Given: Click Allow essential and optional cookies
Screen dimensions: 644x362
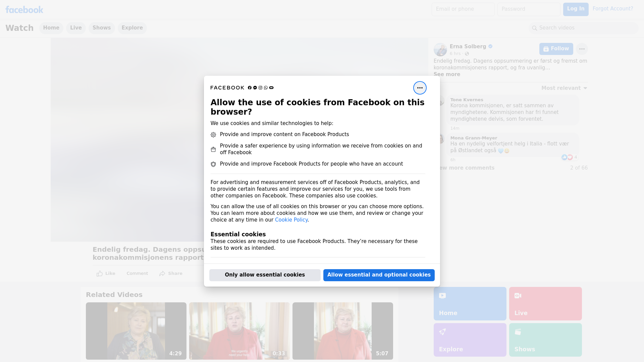Looking at the screenshot, I should (379, 275).
